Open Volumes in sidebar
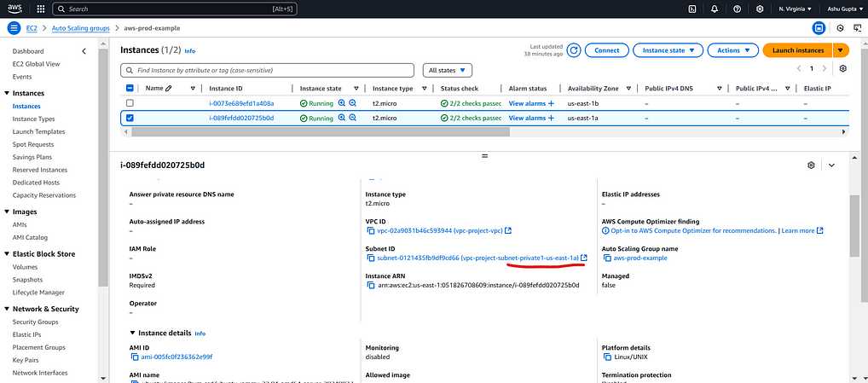 tap(25, 267)
